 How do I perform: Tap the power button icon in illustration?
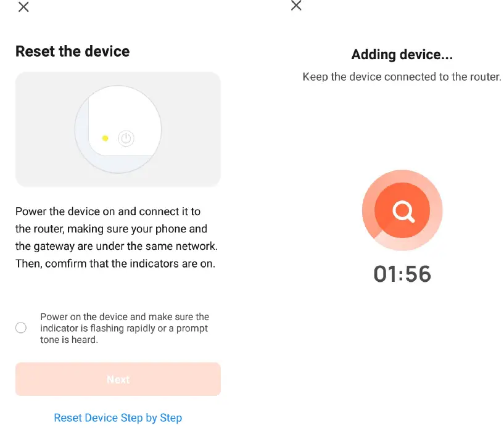126,139
